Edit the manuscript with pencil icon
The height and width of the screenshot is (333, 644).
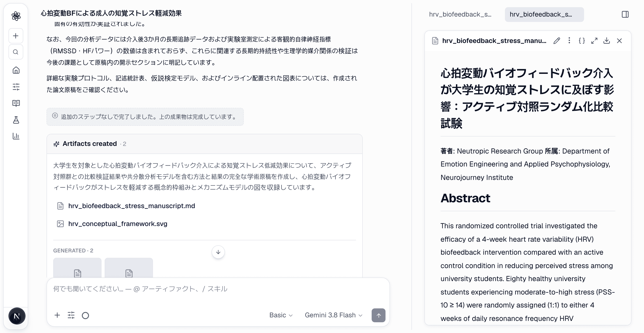click(557, 41)
